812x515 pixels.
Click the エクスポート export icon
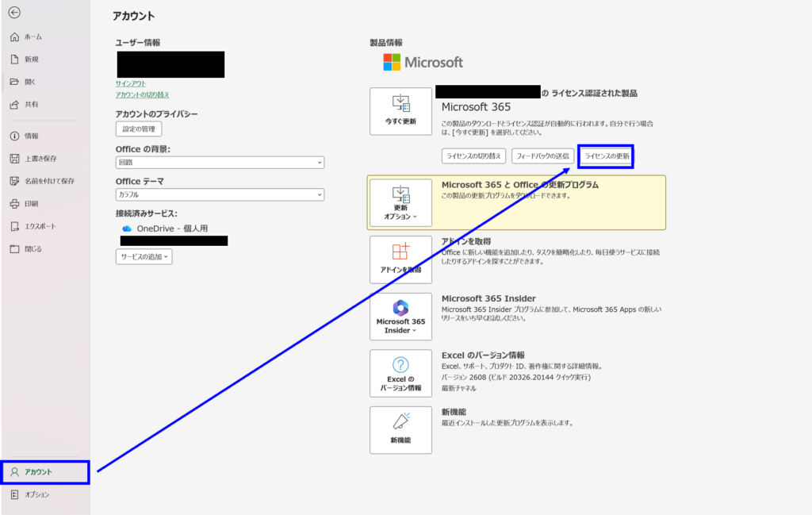tap(14, 226)
